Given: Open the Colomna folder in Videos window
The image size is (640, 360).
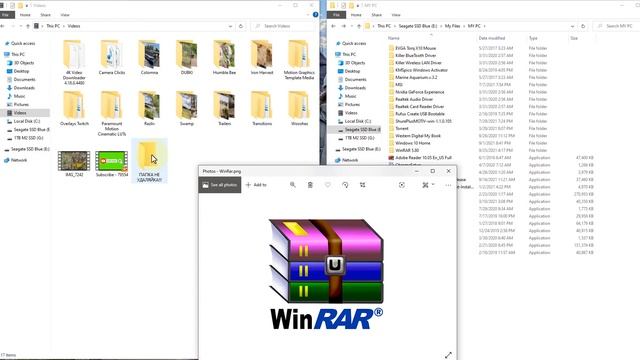Looking at the screenshot, I should [x=149, y=58].
